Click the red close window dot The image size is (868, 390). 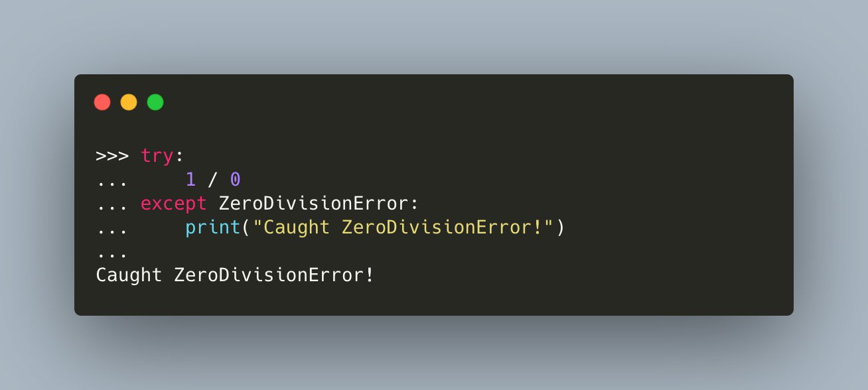click(x=102, y=102)
